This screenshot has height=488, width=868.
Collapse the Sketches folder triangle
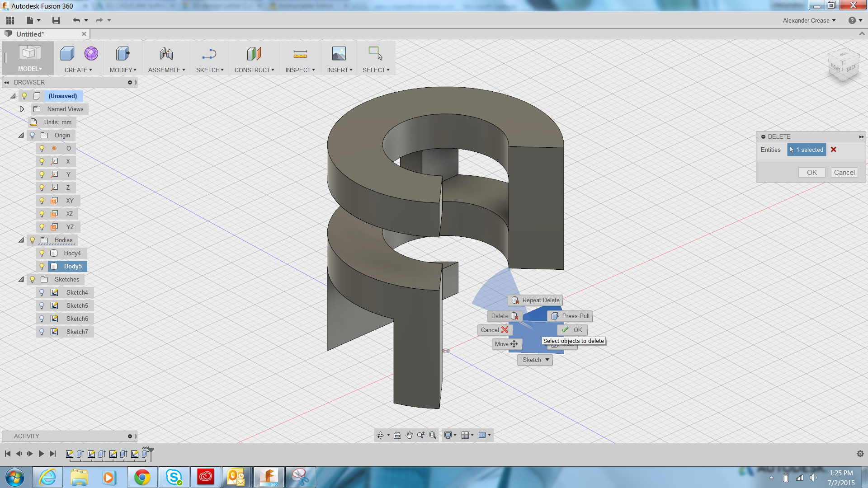pos(21,279)
